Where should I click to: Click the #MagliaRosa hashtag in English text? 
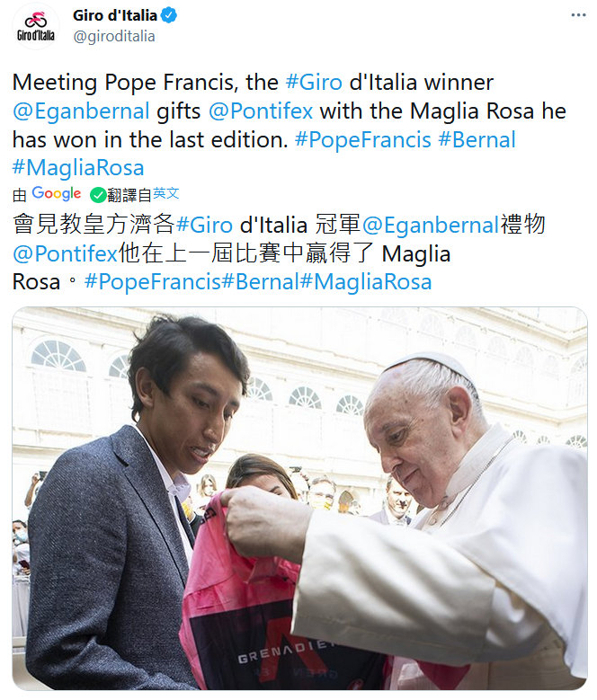[78, 168]
